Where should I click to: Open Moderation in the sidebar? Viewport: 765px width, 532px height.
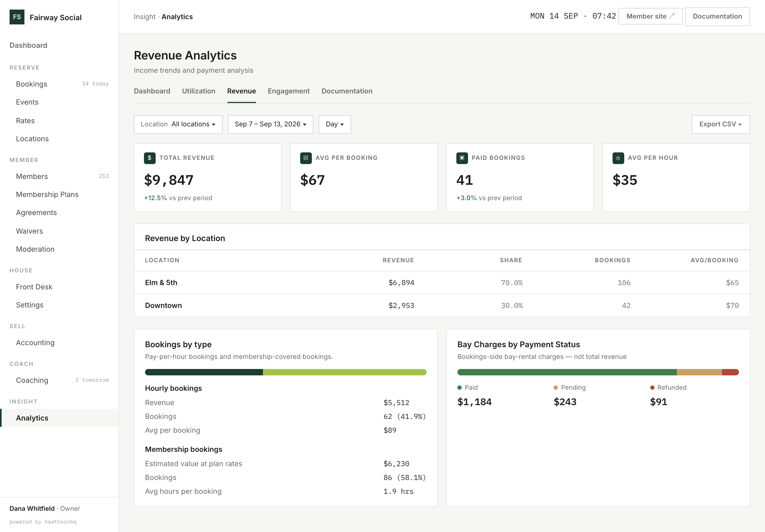(x=59, y=249)
